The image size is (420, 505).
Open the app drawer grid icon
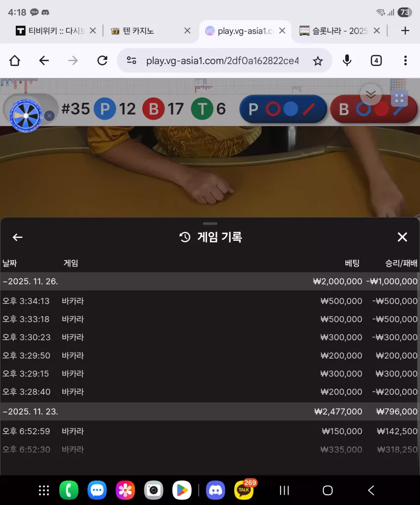click(44, 490)
